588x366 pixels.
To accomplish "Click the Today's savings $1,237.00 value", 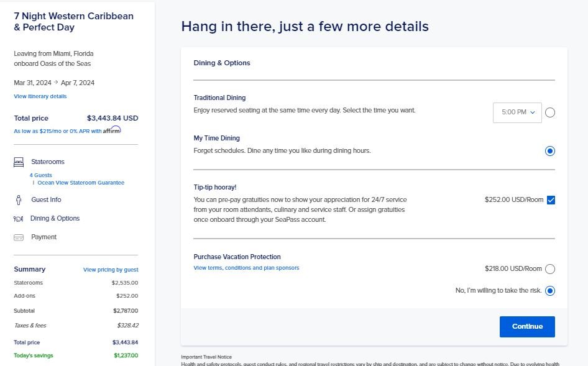I will 126,355.
